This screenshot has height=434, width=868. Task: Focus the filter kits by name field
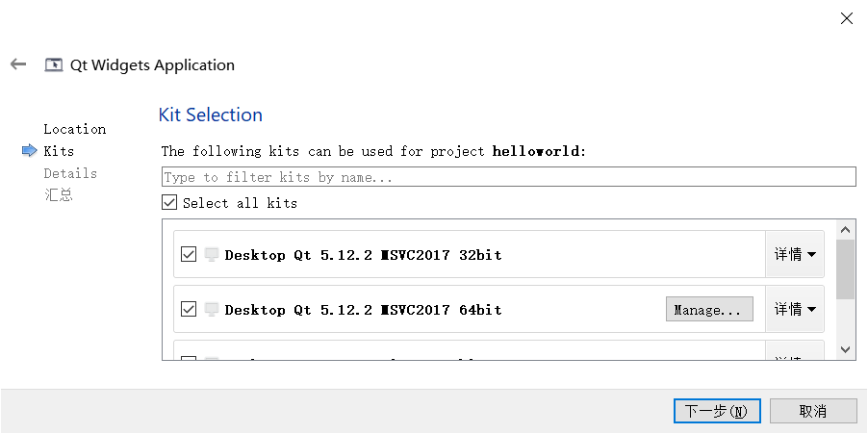509,177
